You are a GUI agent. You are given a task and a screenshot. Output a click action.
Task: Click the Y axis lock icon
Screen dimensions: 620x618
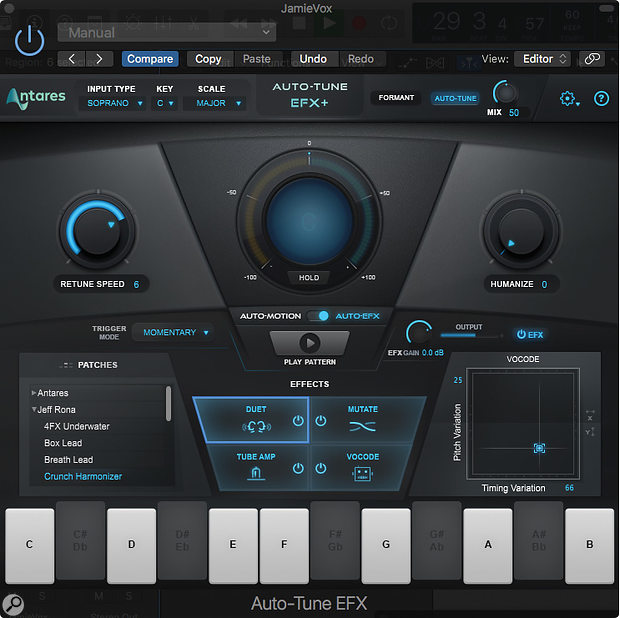[x=590, y=432]
